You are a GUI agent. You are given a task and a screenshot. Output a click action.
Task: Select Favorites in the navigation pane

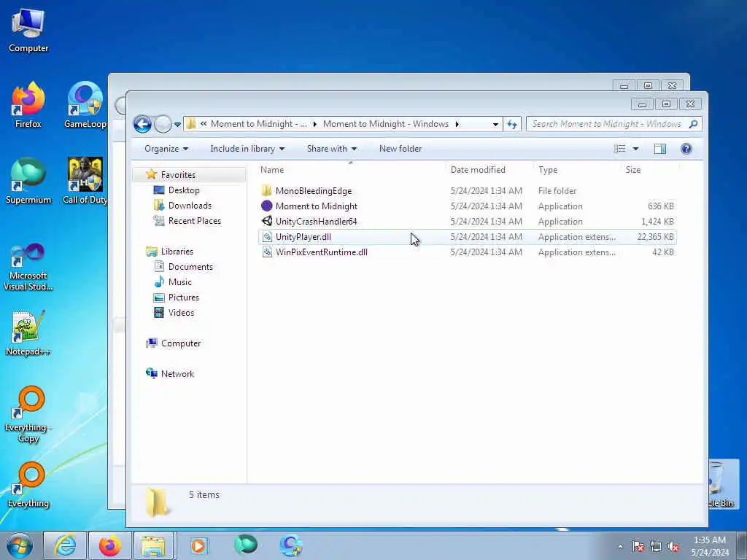pyautogui.click(x=178, y=175)
